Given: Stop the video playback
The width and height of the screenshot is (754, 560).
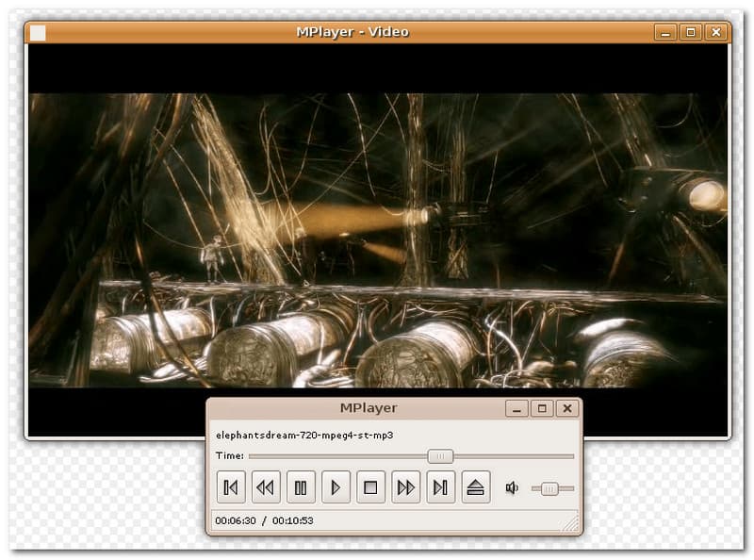Looking at the screenshot, I should (x=370, y=487).
